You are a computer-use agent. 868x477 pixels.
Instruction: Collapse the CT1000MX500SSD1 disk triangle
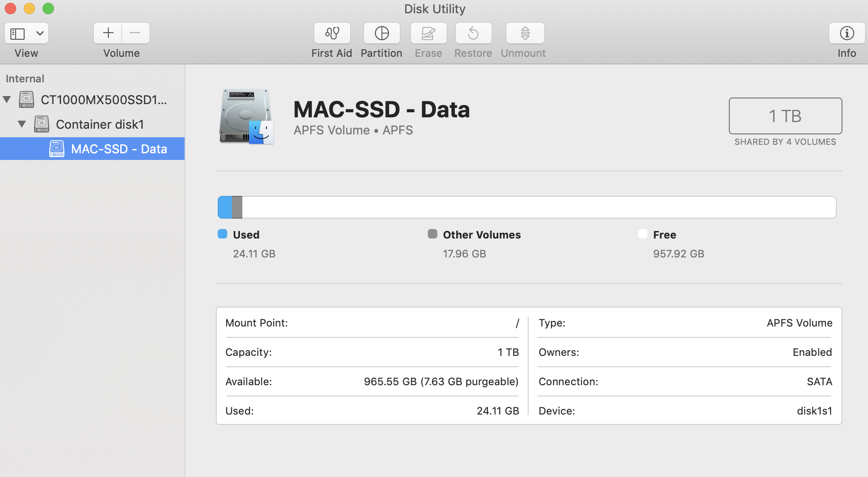pyautogui.click(x=7, y=99)
